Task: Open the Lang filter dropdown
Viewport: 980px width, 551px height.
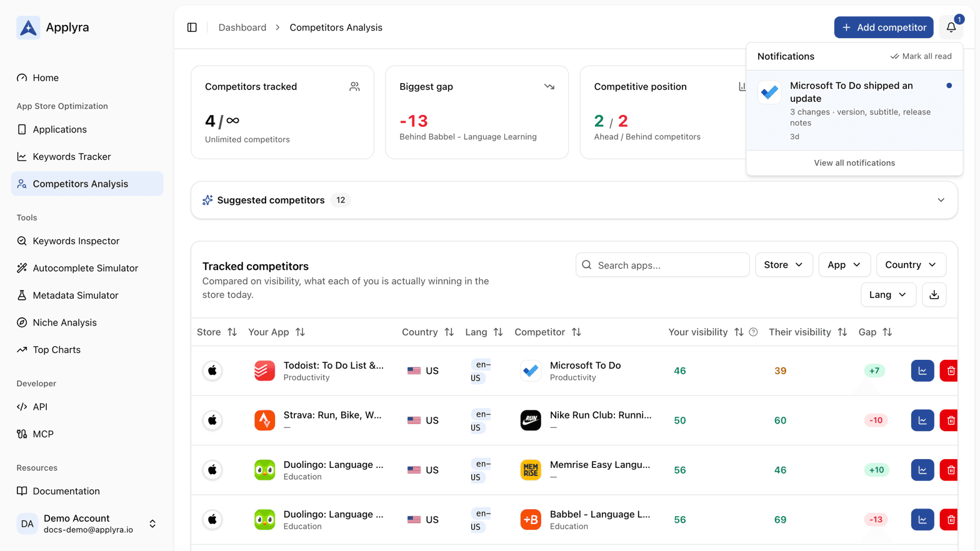Action: [888, 295]
